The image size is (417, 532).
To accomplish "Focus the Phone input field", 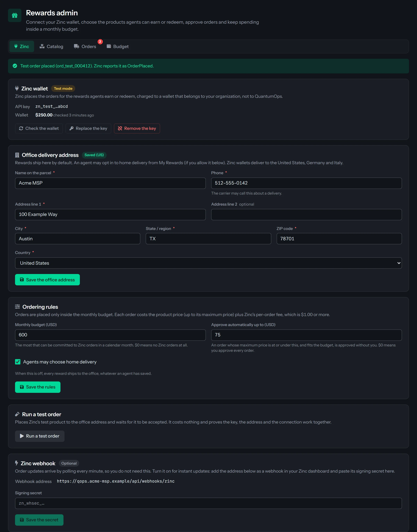I will tap(306, 183).
